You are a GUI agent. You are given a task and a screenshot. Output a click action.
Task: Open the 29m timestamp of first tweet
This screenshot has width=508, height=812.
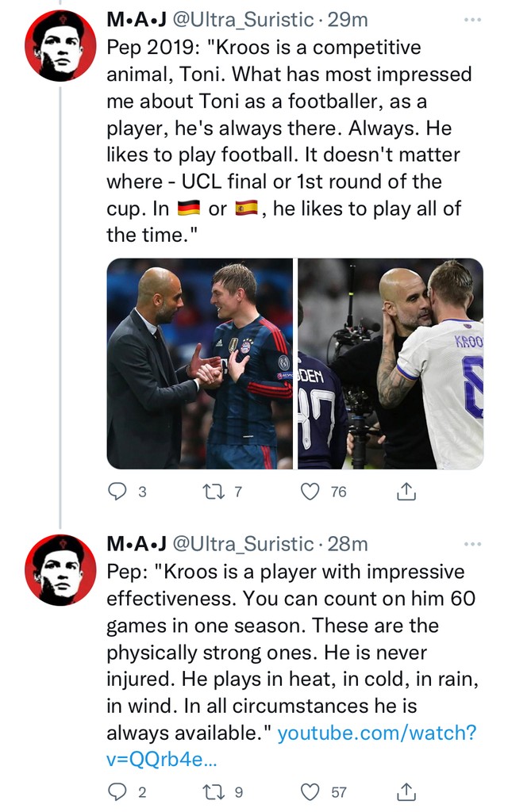click(348, 20)
